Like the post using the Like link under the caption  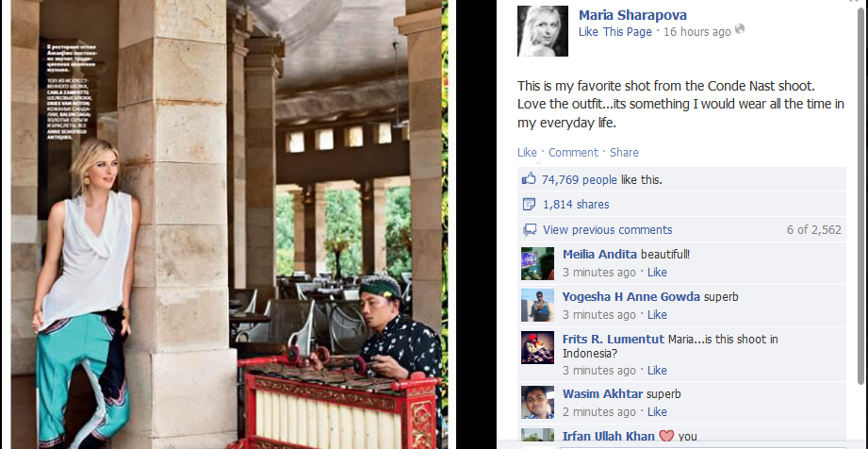point(527,153)
